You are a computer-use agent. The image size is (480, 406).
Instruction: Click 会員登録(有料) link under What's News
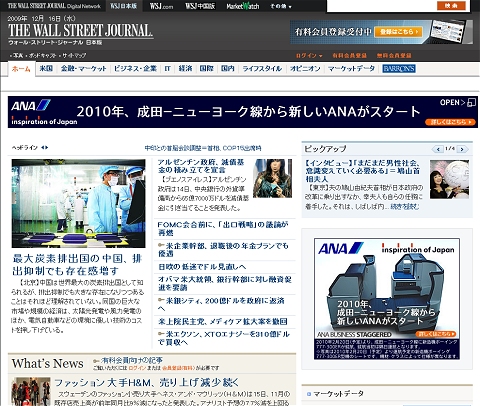pos(178,368)
